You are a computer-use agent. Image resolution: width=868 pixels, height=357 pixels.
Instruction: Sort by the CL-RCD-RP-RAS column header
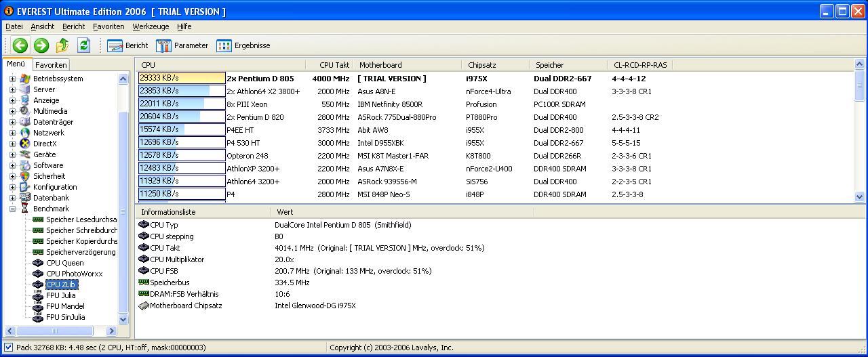pos(640,65)
